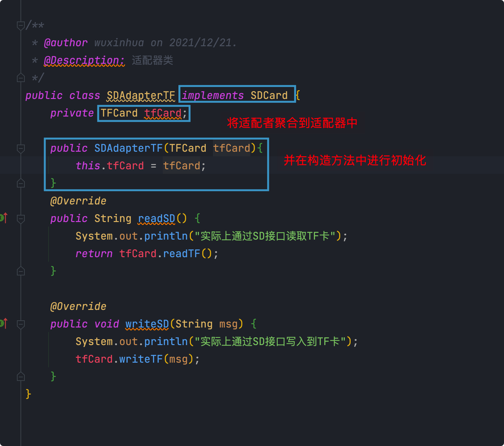The width and height of the screenshot is (504, 446).
Task: Click 'this' keyword in the constructor
Action: (88, 166)
